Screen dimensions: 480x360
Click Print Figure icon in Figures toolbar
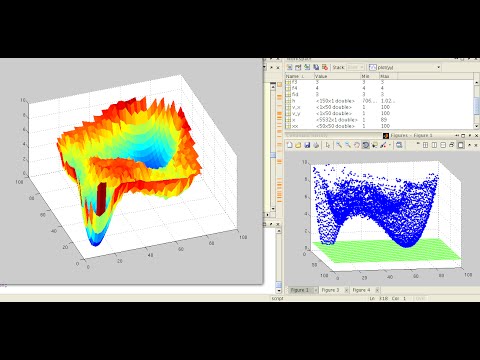tap(316, 145)
